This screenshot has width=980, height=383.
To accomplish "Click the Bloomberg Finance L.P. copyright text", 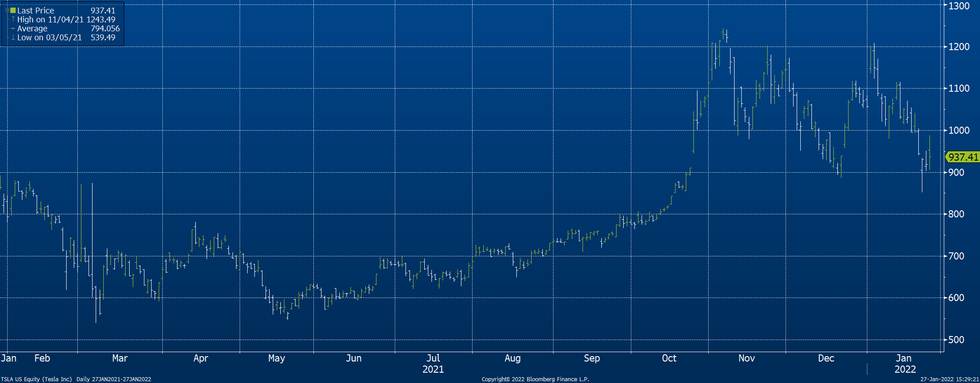I will tap(536, 379).
